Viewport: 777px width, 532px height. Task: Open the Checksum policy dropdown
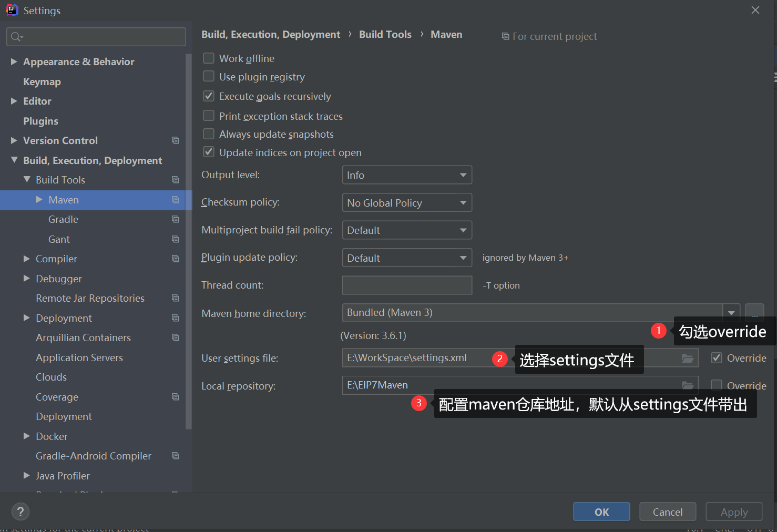(x=407, y=203)
